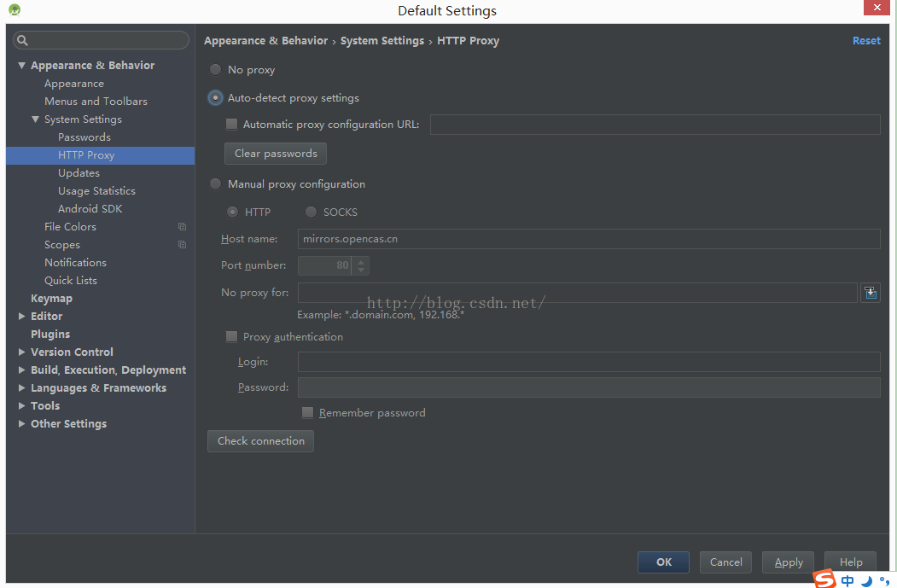
Task: Click File Colors project-level copy icon
Action: pyautogui.click(x=182, y=226)
